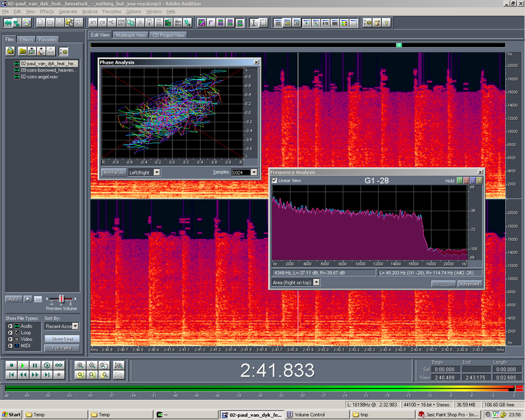Viewport: 525px width, 420px height.
Task: Click the Show Cues button
Action: (62, 339)
